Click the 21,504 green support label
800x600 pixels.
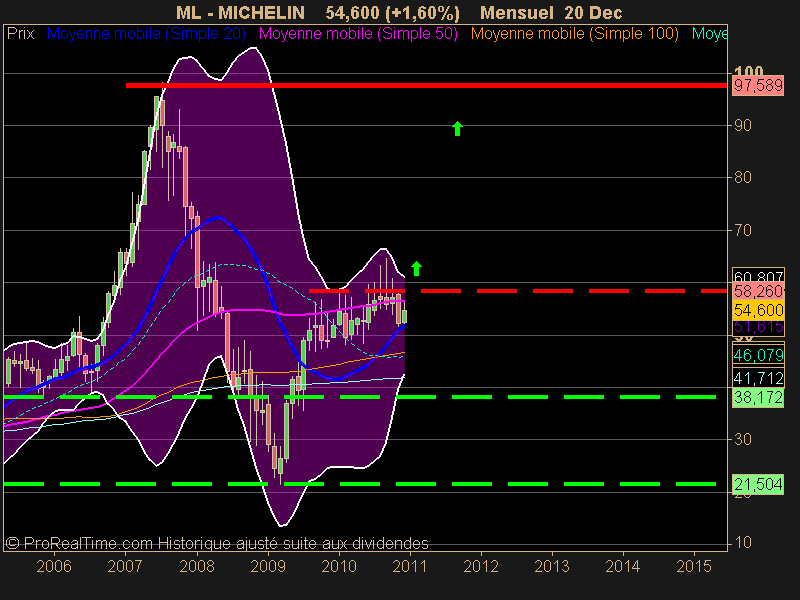tap(758, 484)
